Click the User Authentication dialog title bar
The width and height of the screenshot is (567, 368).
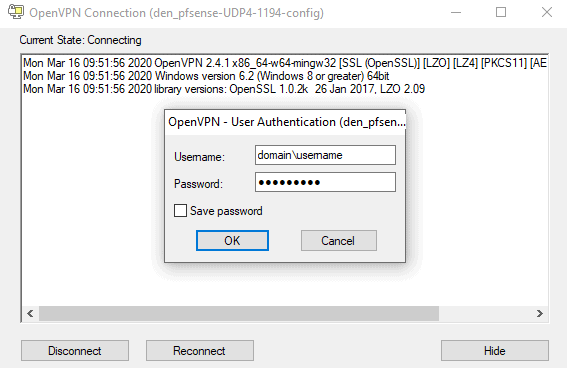coord(285,122)
